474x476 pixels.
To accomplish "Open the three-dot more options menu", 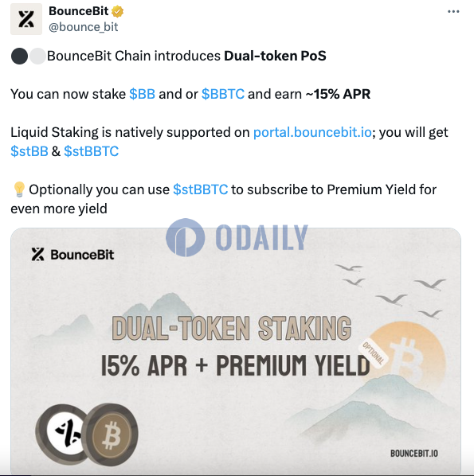I will pyautogui.click(x=453, y=11).
